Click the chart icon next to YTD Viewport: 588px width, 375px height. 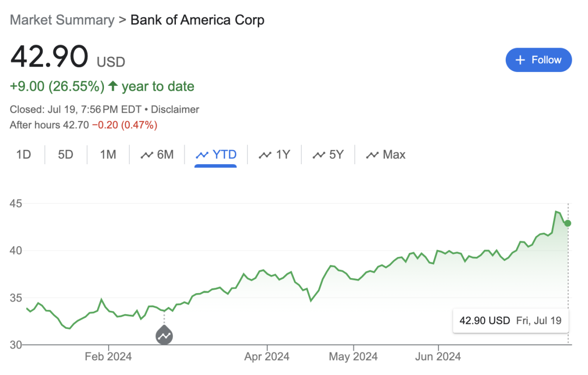tap(203, 154)
